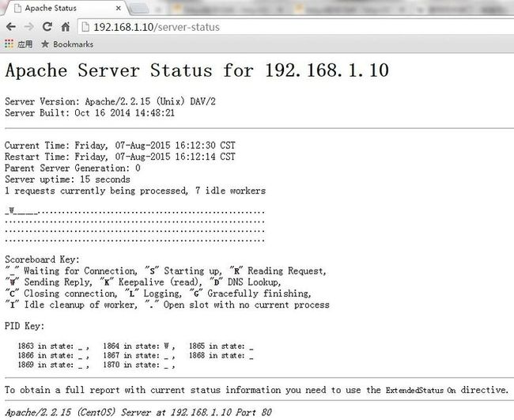
Task: Click the heading Apache Server Status for 192.168.1.10
Action: pyautogui.click(x=197, y=70)
